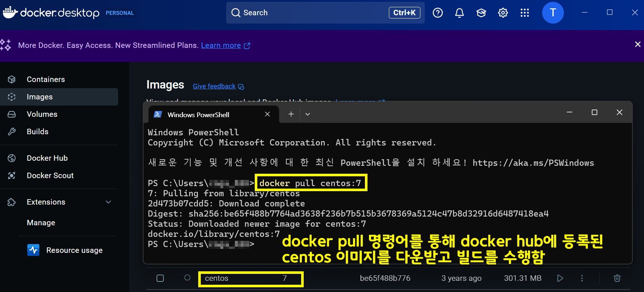644x292 pixels.
Task: Click the docker pull centos:7 command
Action: (310, 183)
